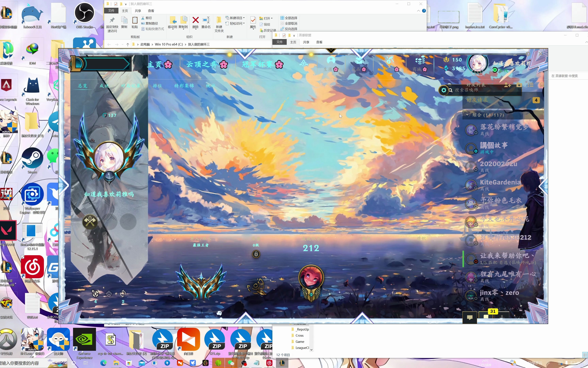588x368 pixels.
Task: Click the golden trophy wreath icon
Action: point(257,287)
